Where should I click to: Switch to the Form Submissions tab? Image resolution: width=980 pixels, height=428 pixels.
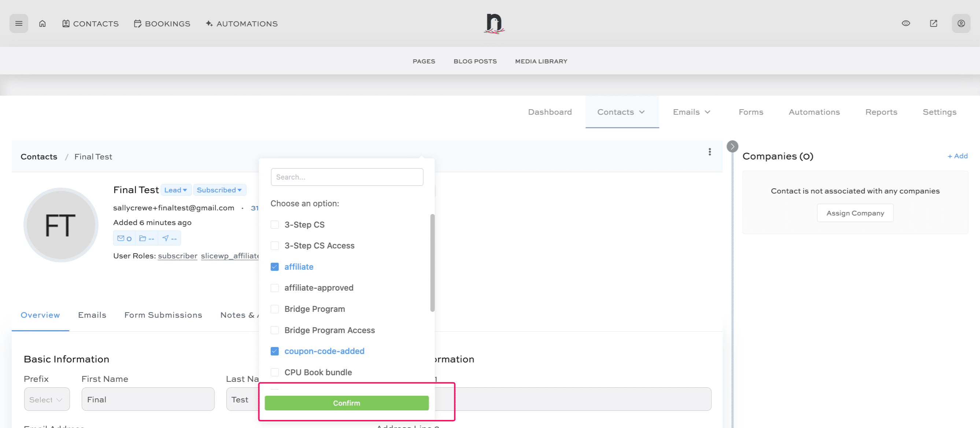tap(163, 315)
